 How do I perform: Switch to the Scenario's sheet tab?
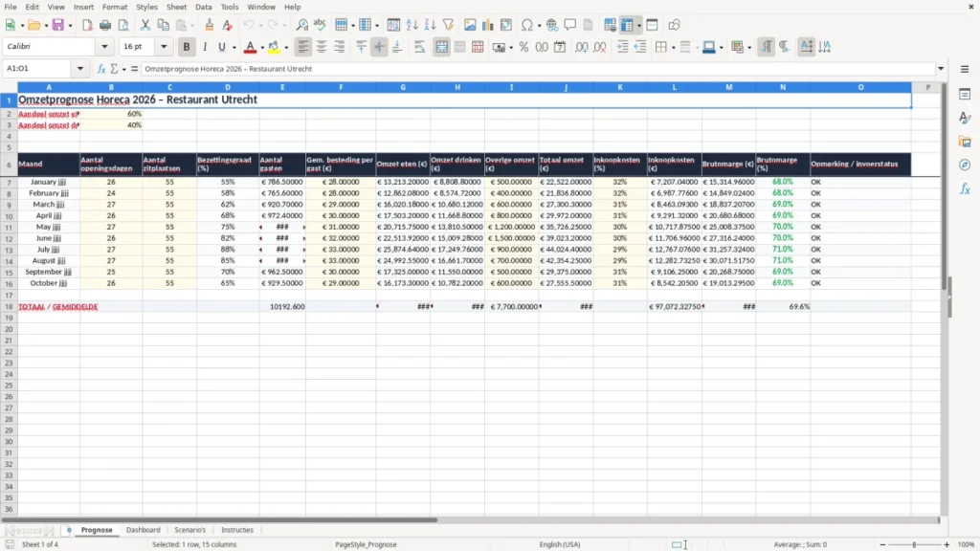click(190, 530)
